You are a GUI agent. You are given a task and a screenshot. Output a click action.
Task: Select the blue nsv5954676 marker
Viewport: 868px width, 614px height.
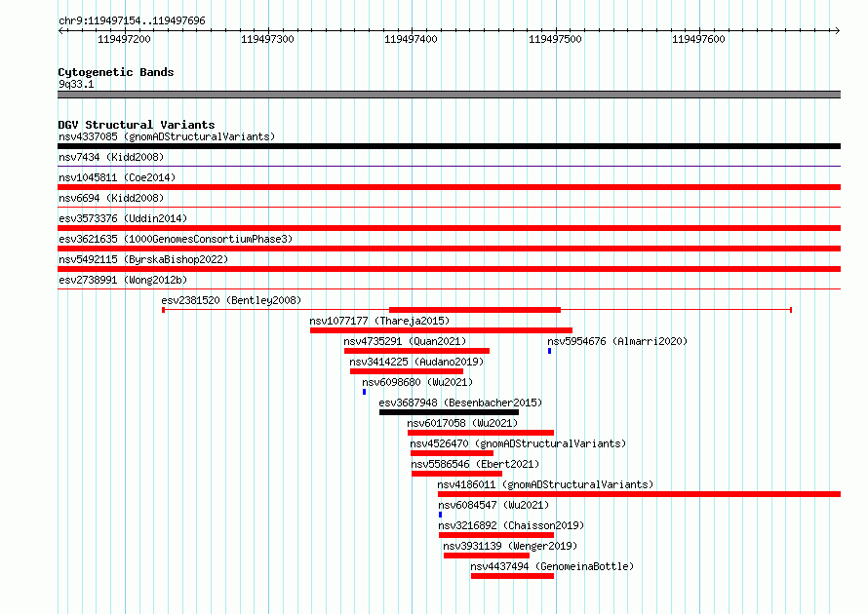[550, 351]
